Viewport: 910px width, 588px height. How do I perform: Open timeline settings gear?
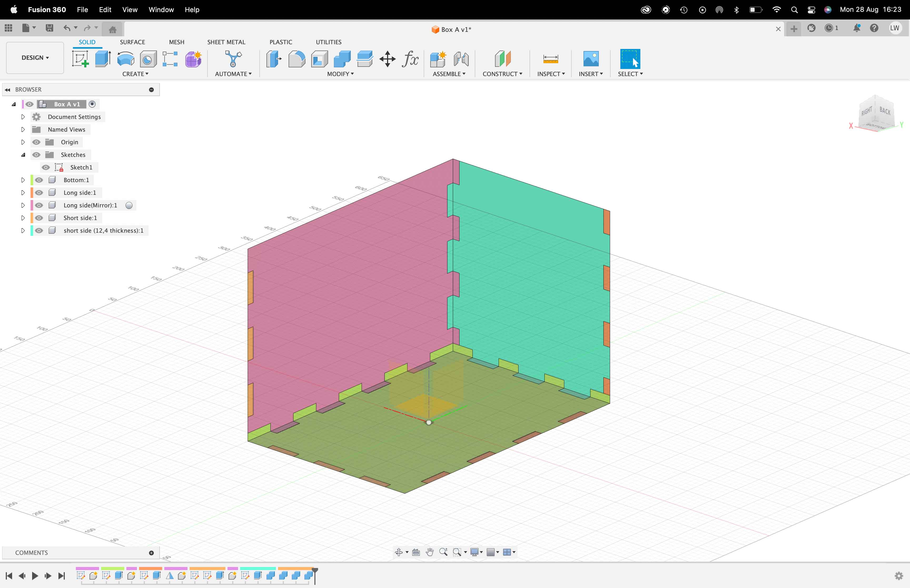[x=899, y=575]
